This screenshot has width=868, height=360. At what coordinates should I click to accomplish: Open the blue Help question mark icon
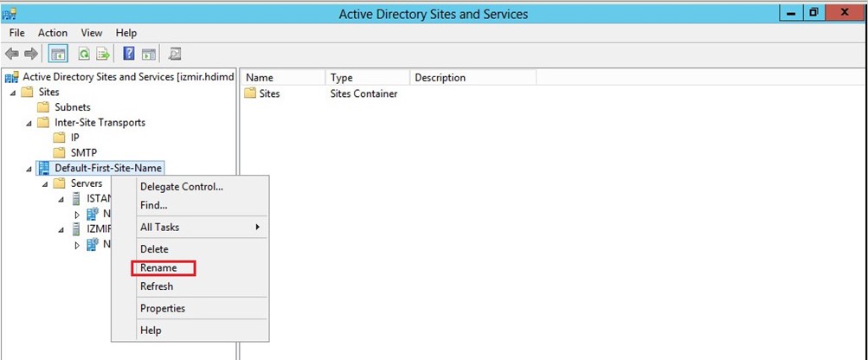tap(129, 54)
